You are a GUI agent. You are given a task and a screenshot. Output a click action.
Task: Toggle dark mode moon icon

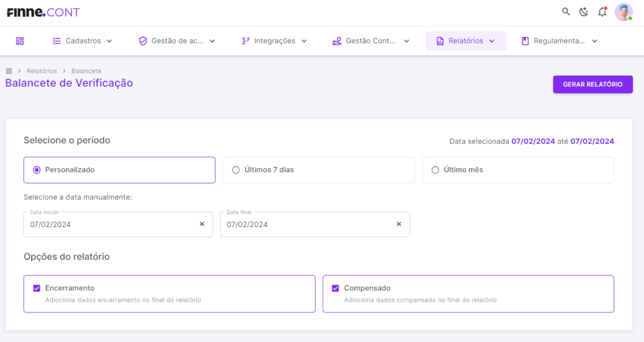(584, 12)
